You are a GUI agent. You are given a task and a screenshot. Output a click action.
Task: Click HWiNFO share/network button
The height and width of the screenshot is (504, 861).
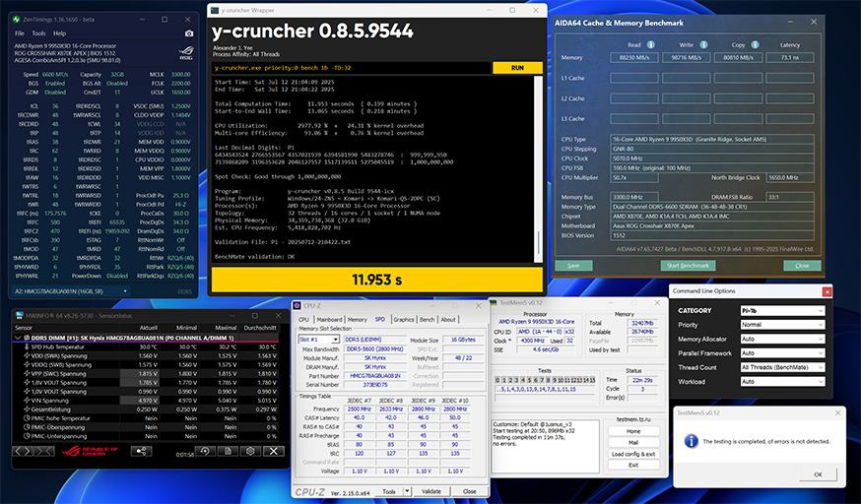141,452
